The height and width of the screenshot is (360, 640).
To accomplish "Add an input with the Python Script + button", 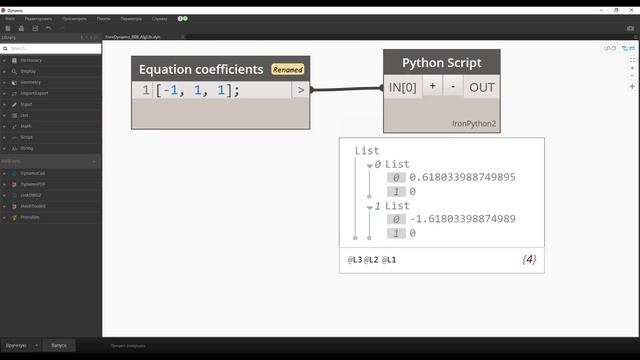I will pyautogui.click(x=432, y=86).
